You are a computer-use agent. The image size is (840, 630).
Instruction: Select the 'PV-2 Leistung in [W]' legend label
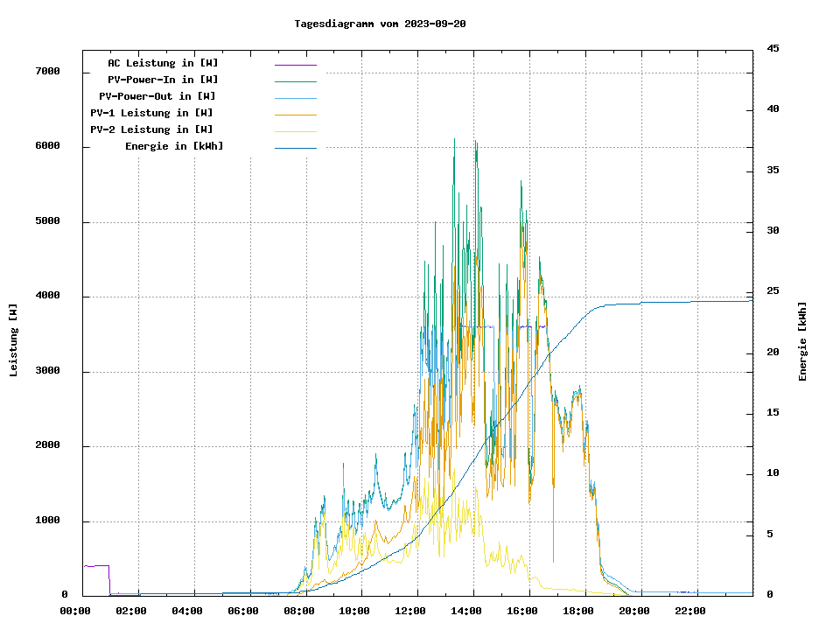pyautogui.click(x=151, y=129)
